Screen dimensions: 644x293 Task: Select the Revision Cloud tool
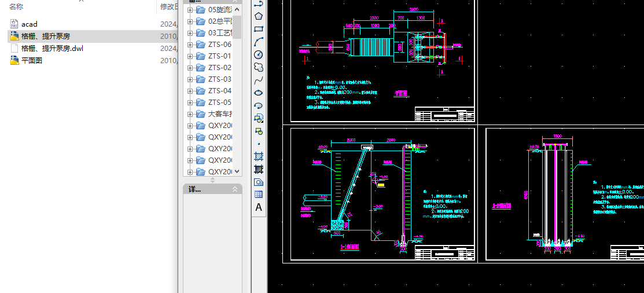[259, 67]
